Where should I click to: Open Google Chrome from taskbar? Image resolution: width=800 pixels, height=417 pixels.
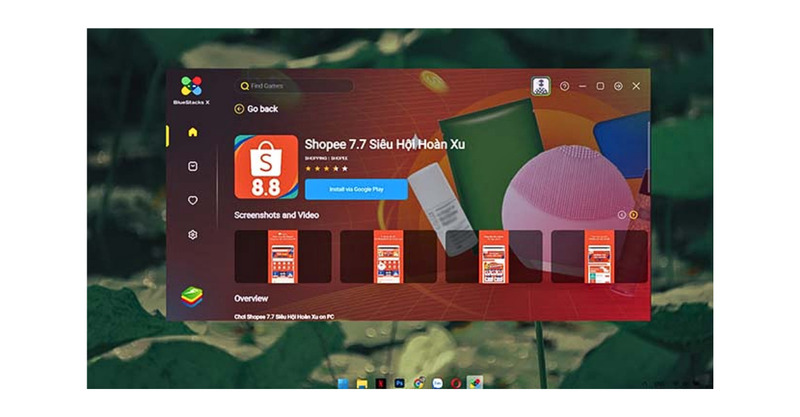[x=419, y=383]
